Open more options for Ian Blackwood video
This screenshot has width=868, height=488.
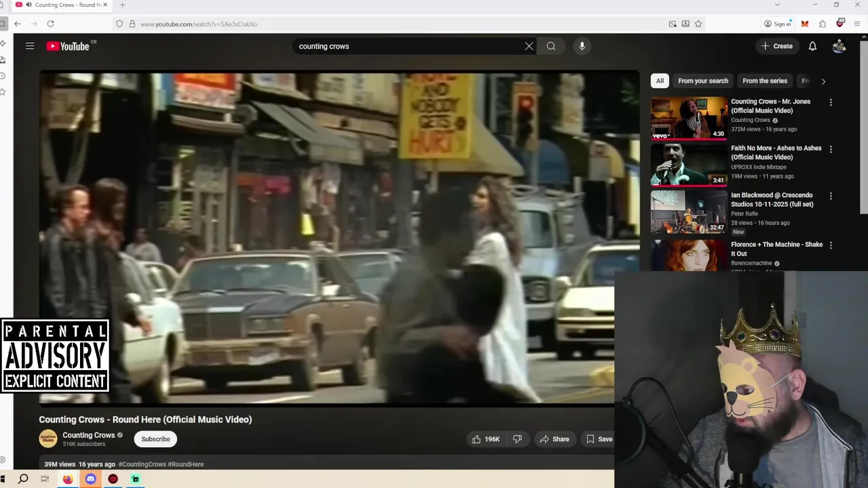click(x=831, y=196)
